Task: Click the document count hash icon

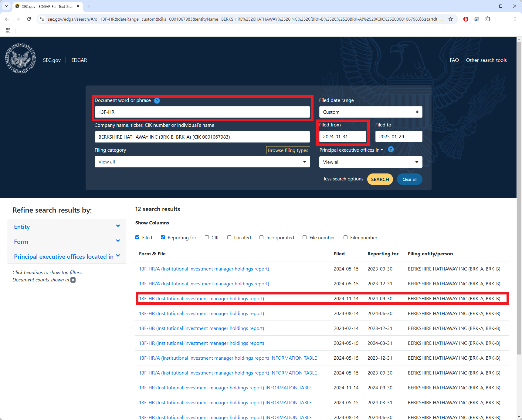Action: 73,280
